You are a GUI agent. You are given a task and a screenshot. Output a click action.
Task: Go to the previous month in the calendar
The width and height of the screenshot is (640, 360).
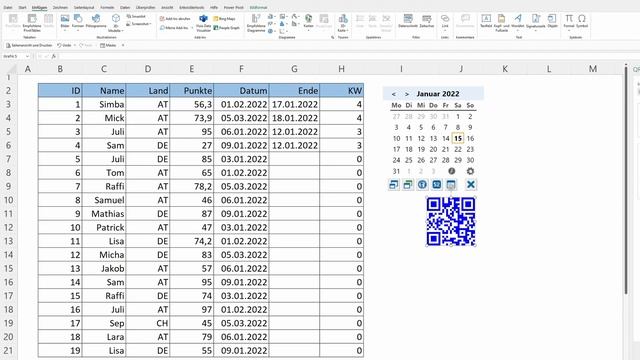click(x=393, y=94)
